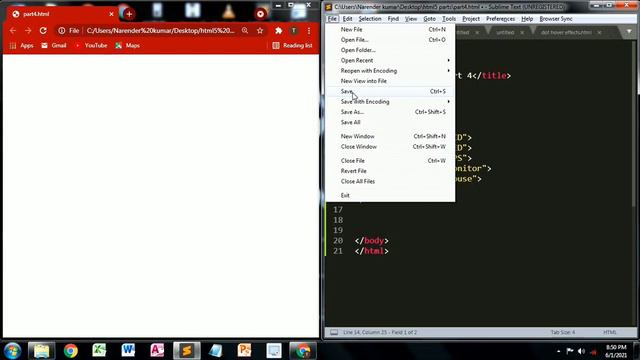Choose Revert File menu entry
The image size is (640, 360).
click(x=390, y=171)
